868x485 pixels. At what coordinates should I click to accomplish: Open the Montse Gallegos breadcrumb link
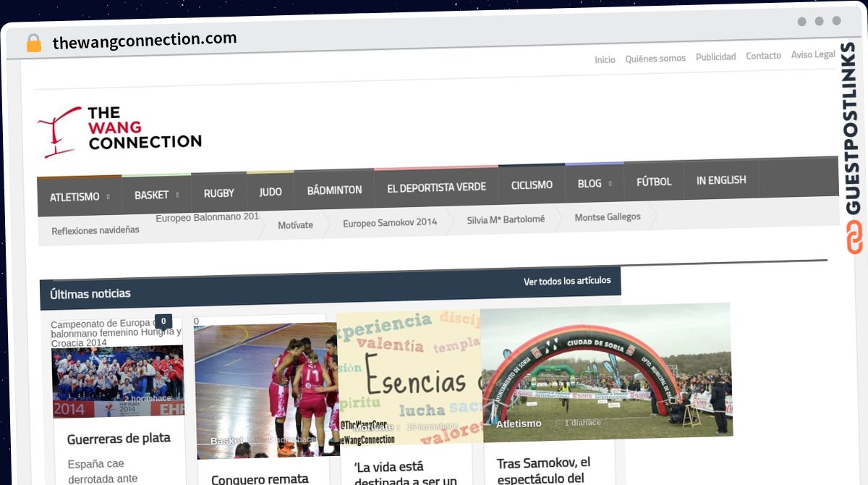pos(608,216)
